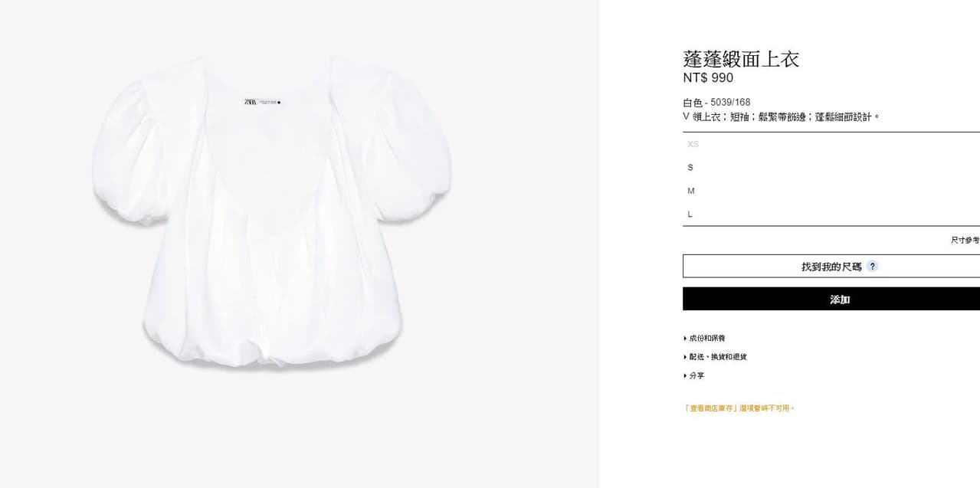The height and width of the screenshot is (488, 980).
Task: Click the 找到我的尺碼 button
Action: [x=831, y=267]
